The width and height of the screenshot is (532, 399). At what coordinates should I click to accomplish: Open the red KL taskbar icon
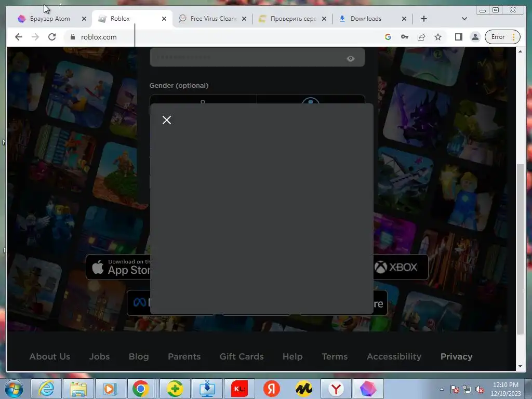[240, 389]
